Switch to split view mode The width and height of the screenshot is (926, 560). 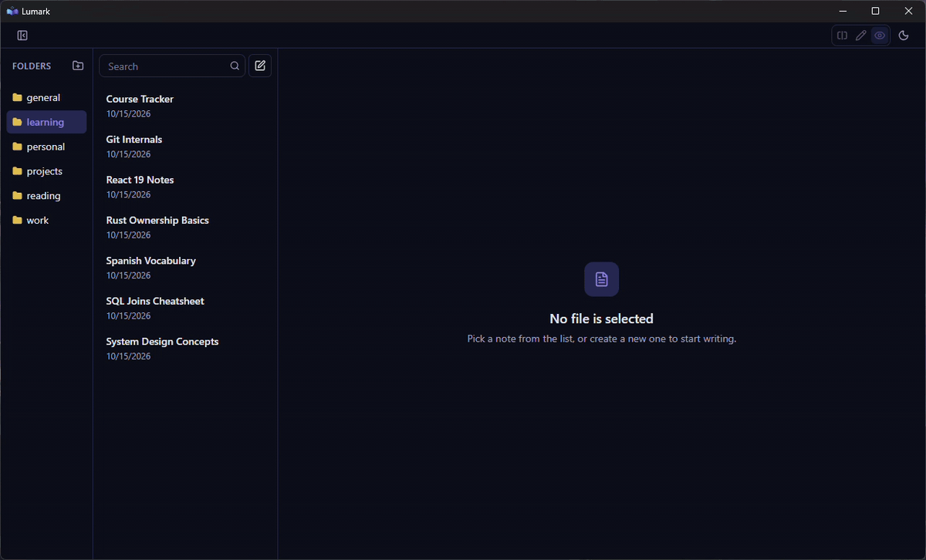click(843, 35)
